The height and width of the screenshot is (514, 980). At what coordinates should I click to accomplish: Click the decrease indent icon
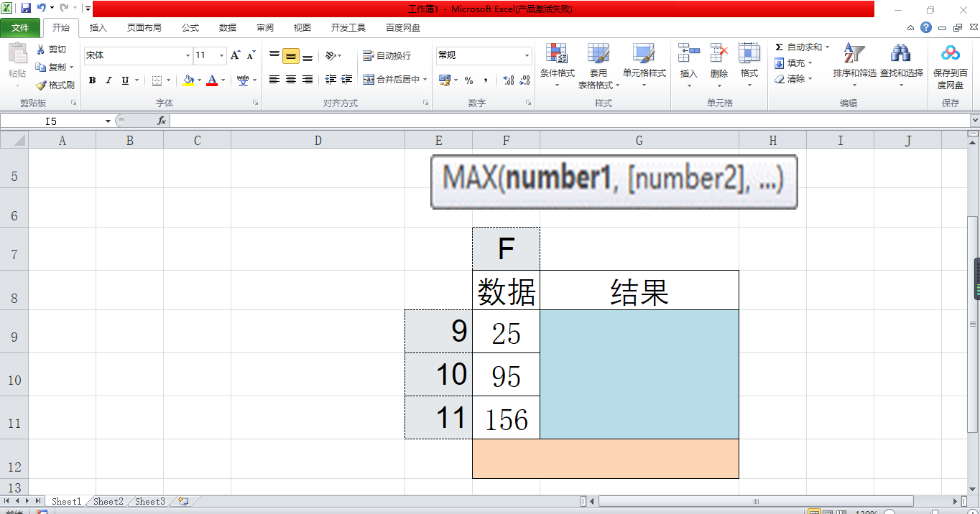tap(330, 80)
